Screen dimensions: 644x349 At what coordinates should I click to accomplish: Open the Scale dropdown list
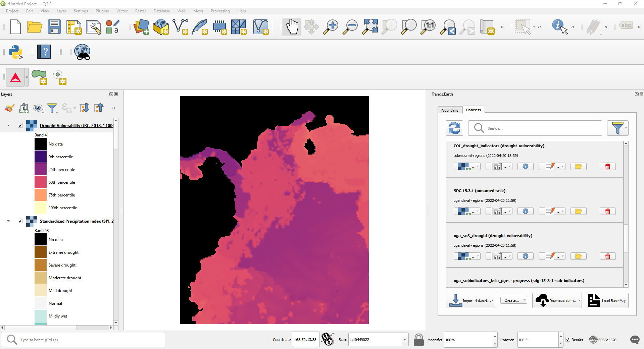(405, 340)
